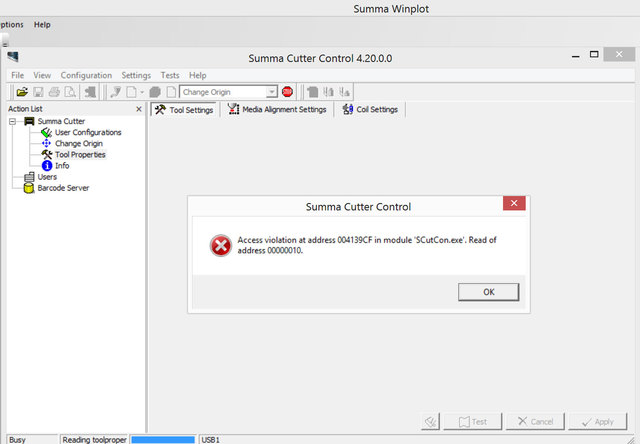Click the red Stop icon in toolbar
Screen dimensions: 640x444
[287, 92]
